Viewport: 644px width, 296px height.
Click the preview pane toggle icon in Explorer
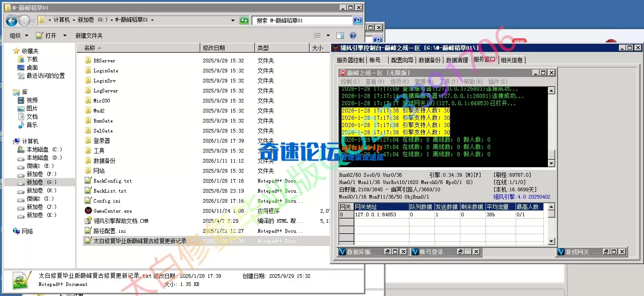pyautogui.click(x=340, y=35)
